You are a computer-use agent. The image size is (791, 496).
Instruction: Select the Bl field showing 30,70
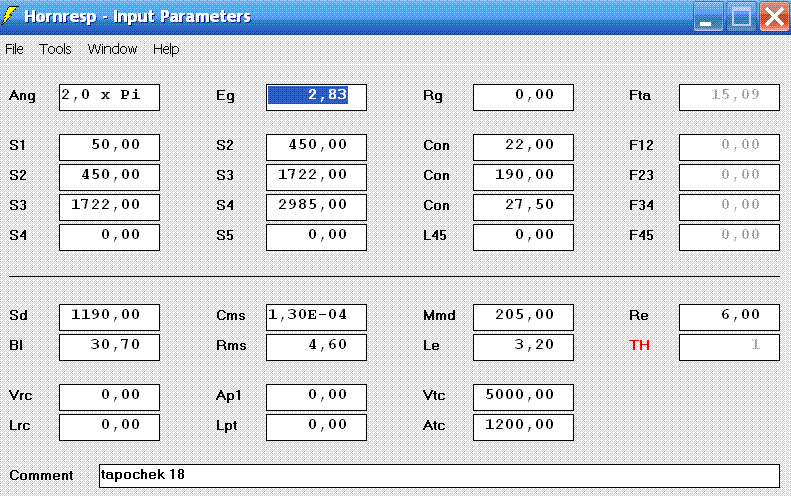point(109,347)
